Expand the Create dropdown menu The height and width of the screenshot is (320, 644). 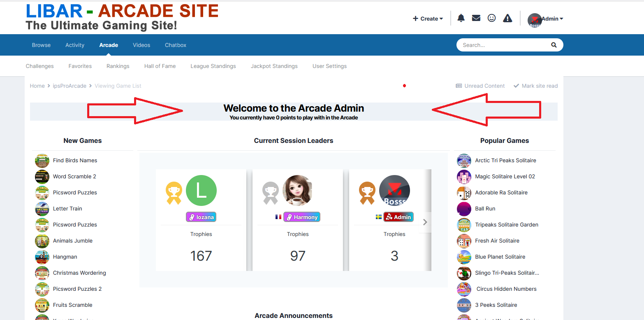tap(428, 19)
